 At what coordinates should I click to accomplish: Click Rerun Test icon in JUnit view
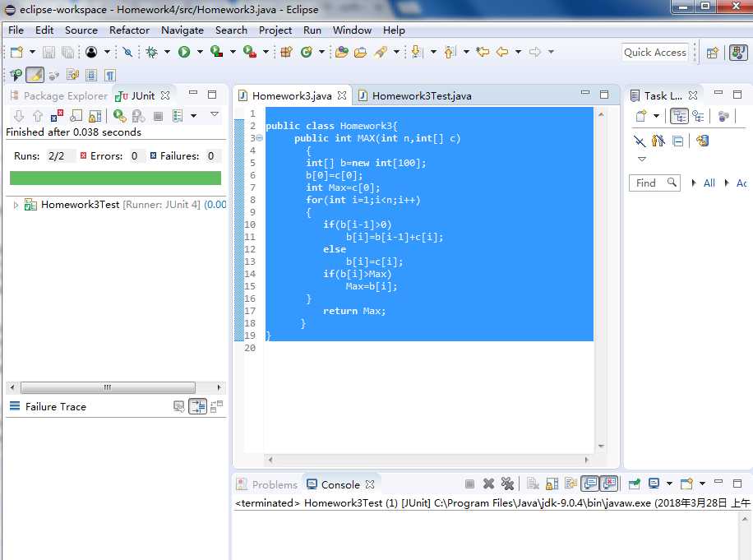(119, 116)
